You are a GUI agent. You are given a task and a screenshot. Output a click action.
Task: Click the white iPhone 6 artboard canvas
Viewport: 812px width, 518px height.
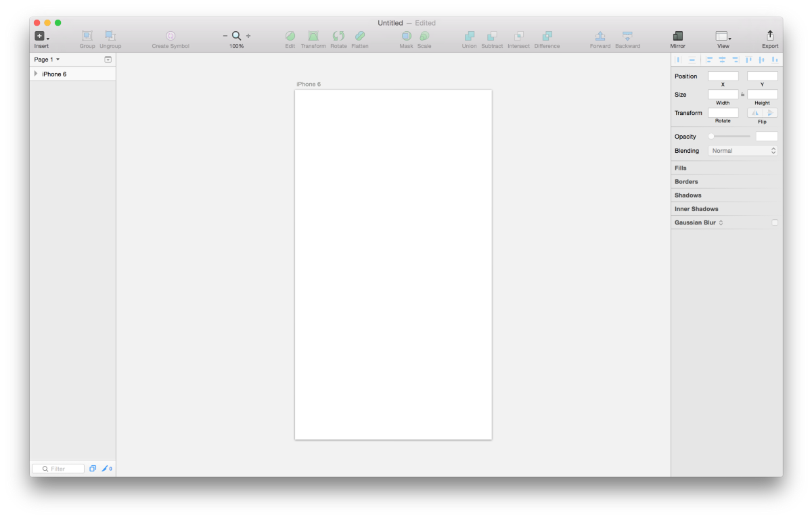(393, 264)
